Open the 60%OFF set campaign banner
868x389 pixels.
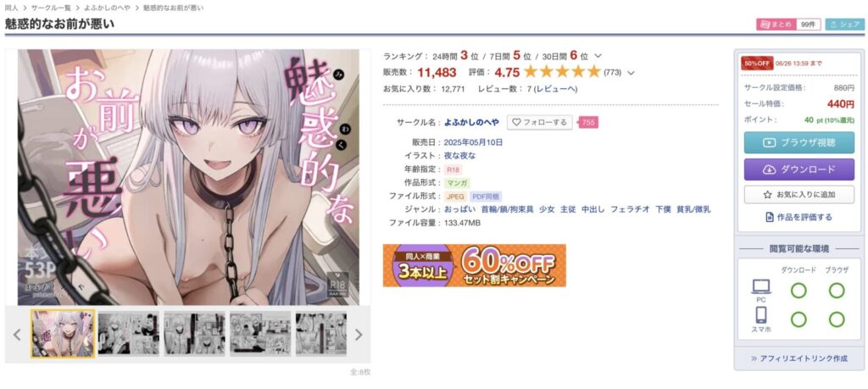[475, 265]
